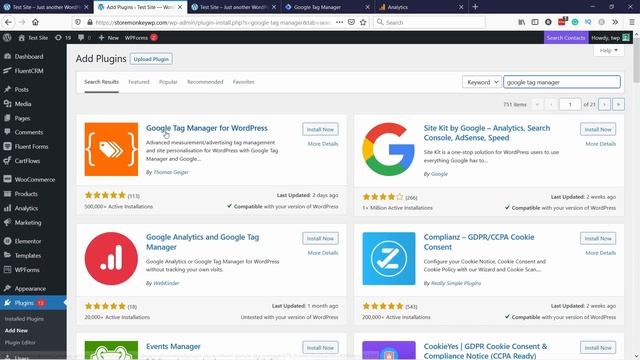This screenshot has width=640, height=360.
Task: Open the Keyword search type dropdown
Action: (482, 82)
